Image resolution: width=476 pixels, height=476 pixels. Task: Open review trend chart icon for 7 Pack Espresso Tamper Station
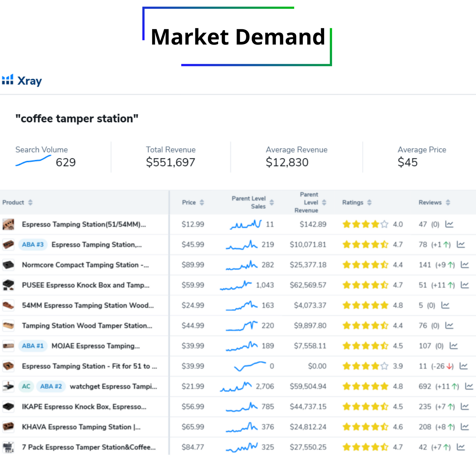pos(461,447)
